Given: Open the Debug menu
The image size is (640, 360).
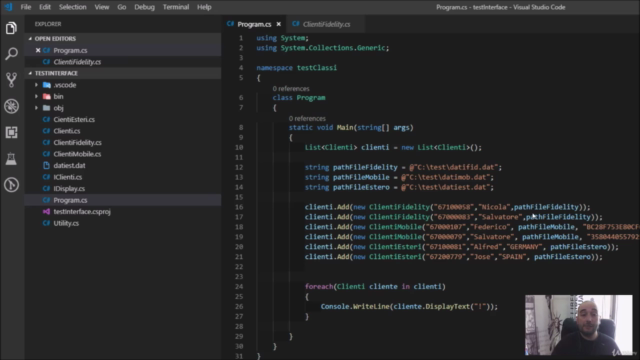Looking at the screenshot, I should click(x=144, y=7).
